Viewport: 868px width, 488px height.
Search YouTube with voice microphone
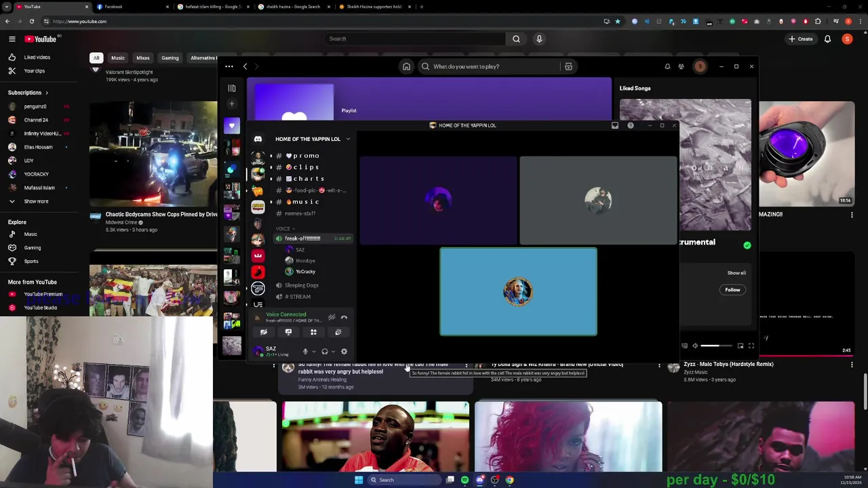(539, 39)
